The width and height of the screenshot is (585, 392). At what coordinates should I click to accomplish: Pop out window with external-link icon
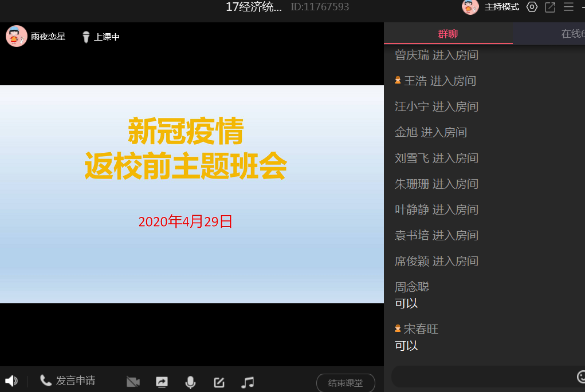(550, 7)
